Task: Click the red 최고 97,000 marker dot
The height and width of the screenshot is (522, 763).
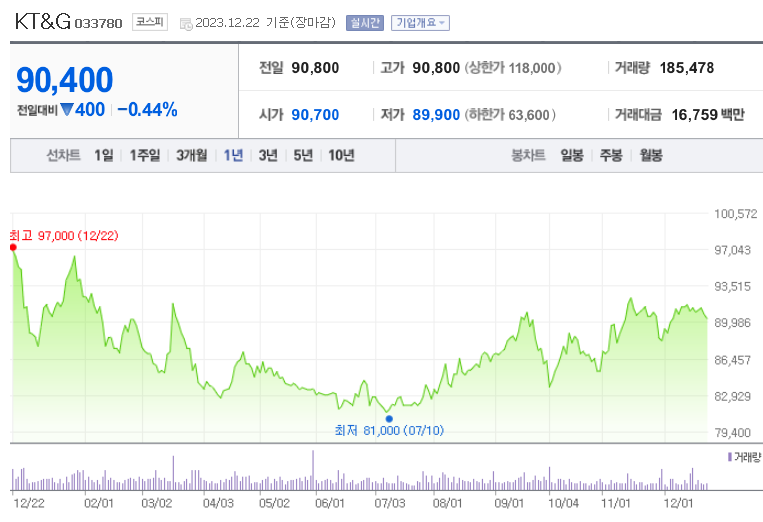Action: 13,248
